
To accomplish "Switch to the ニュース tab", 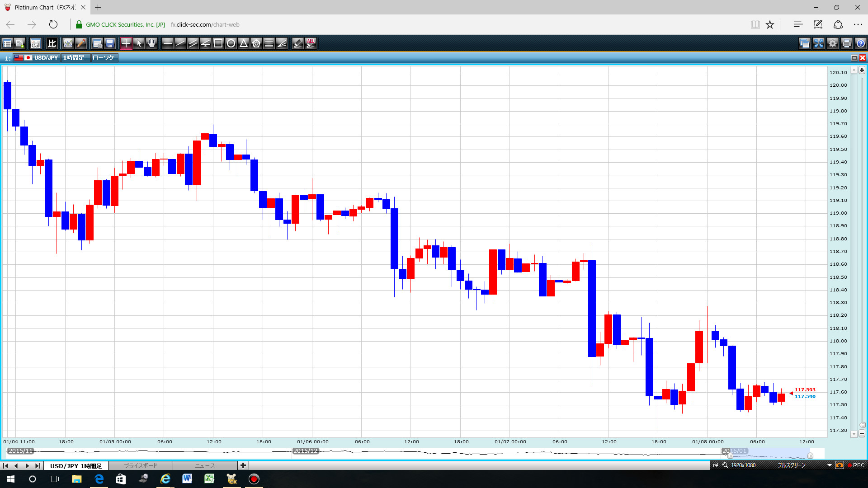I will (205, 465).
